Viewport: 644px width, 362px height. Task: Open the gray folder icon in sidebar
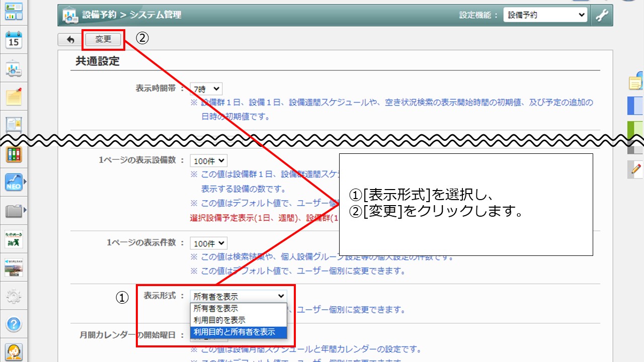click(14, 211)
